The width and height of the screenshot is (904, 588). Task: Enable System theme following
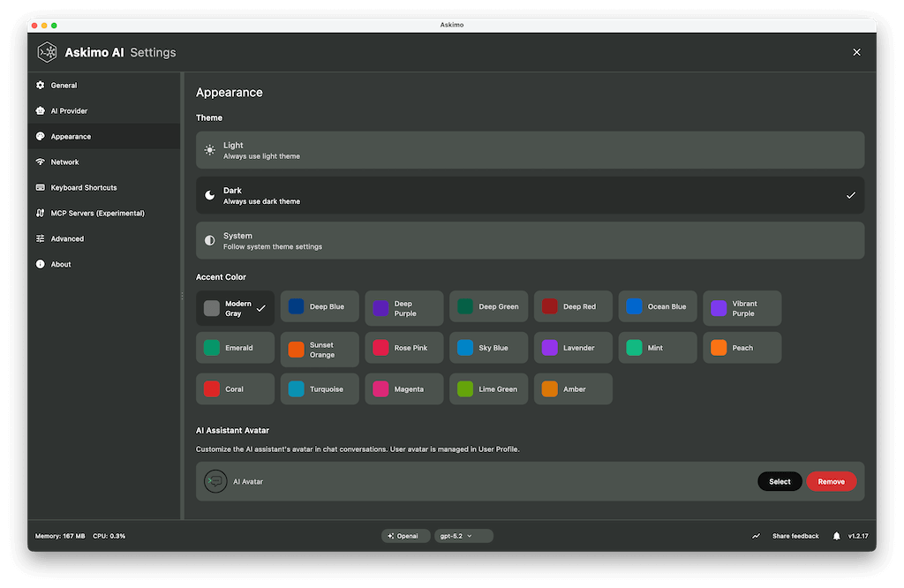[x=530, y=240]
